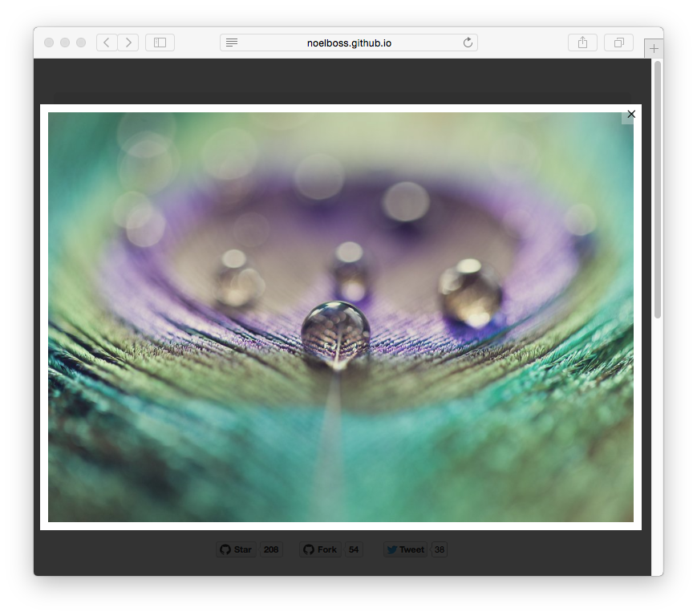Go forward with the Safari forward arrow
The width and height of the screenshot is (697, 616).
tap(128, 43)
